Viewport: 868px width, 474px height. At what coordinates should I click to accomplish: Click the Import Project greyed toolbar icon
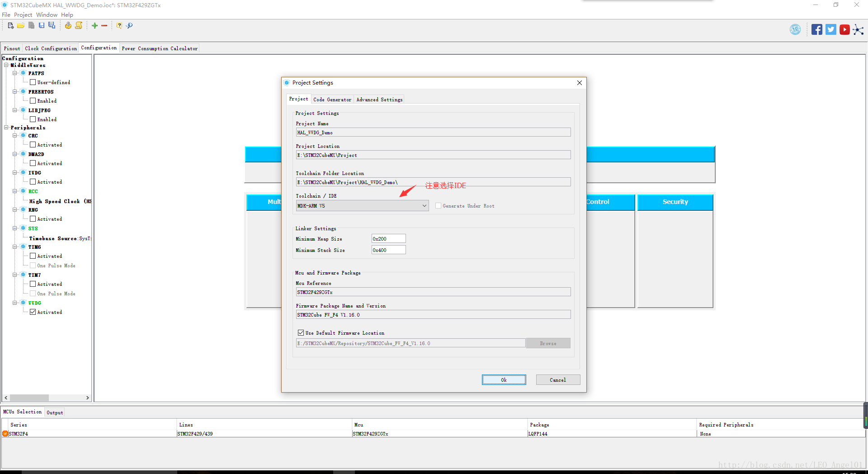[x=31, y=26]
